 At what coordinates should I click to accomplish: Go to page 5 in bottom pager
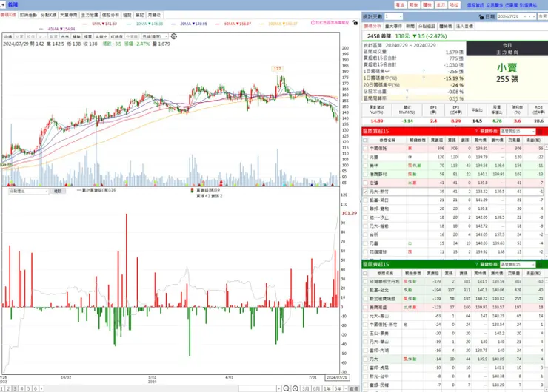click(x=29, y=388)
